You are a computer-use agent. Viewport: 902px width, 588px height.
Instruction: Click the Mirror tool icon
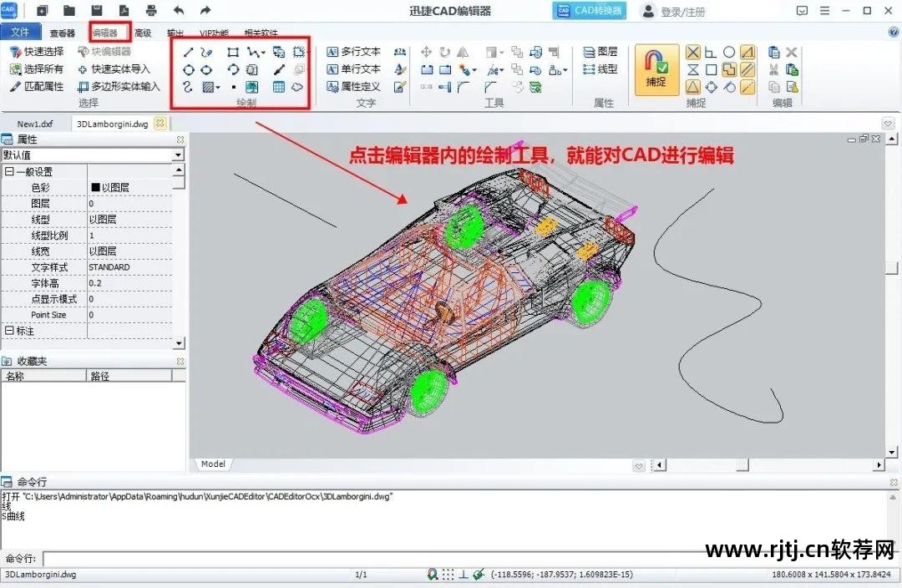click(x=463, y=53)
